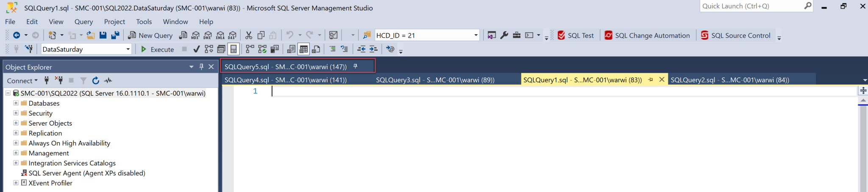Click the New Query button
868x192 pixels.
[150, 36]
